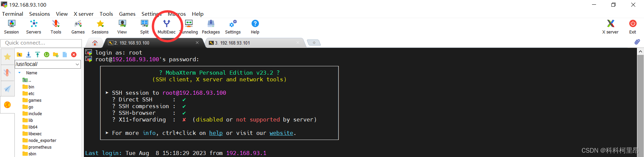
Task: Close the 192.168.93.100 terminal tab
Action: coord(197,43)
